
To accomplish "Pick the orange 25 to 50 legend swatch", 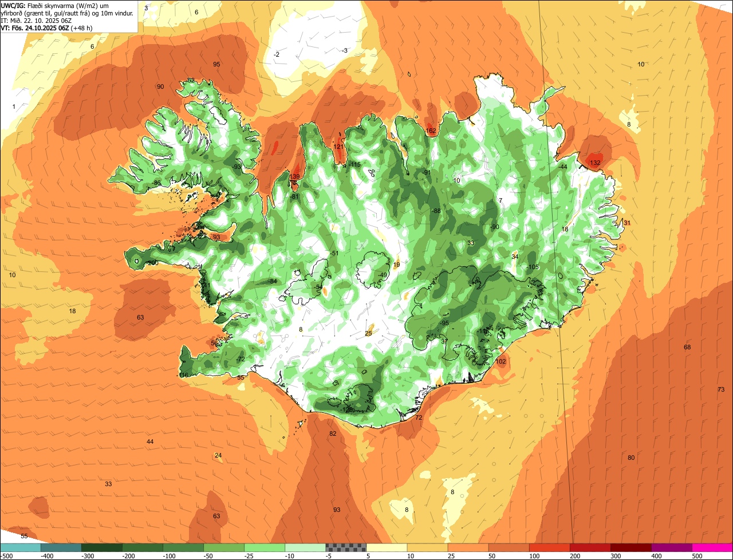I will click(x=468, y=547).
